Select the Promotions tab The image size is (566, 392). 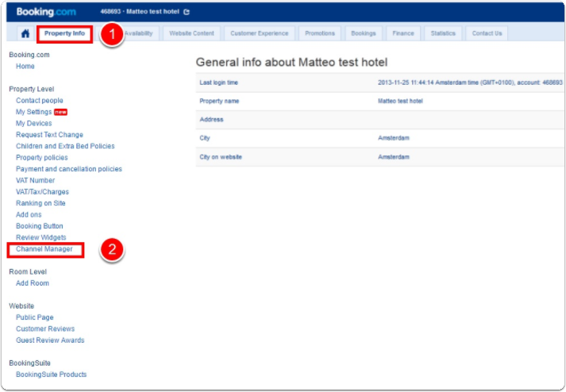(x=320, y=33)
